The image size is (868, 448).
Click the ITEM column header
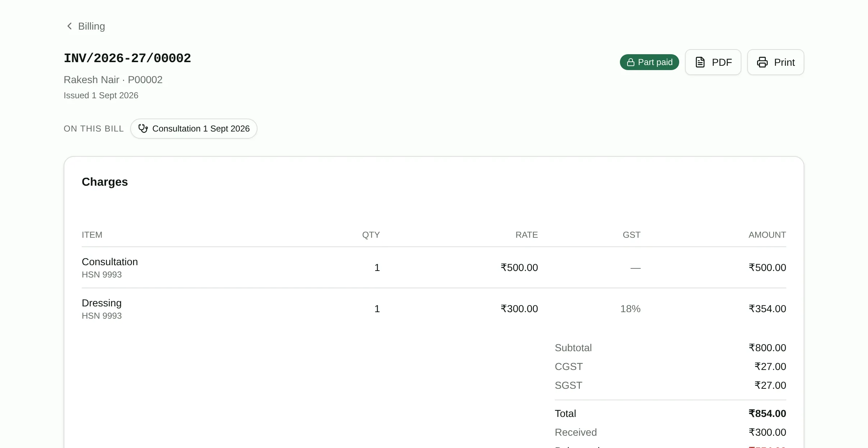coord(92,235)
